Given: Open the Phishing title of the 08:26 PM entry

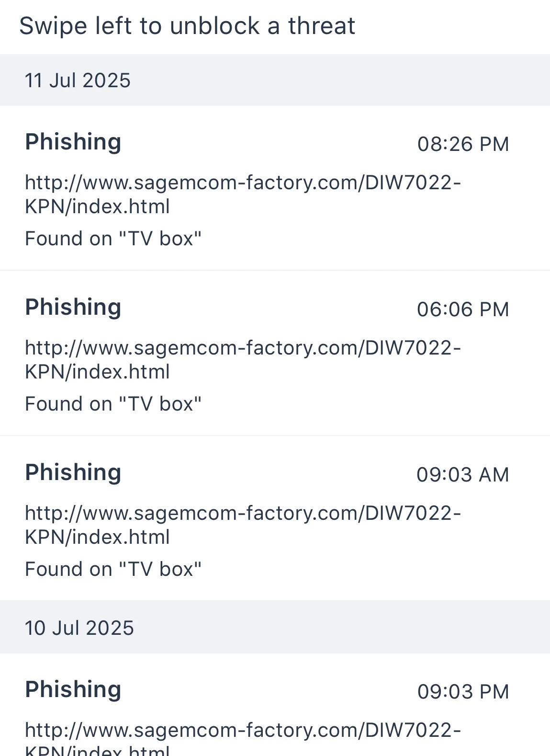Looking at the screenshot, I should pos(73,142).
